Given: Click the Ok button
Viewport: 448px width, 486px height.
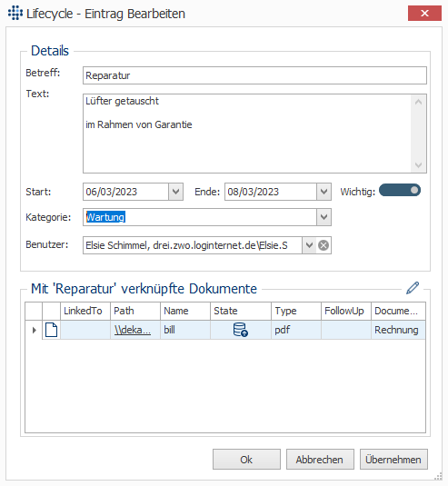Looking at the screenshot, I should (x=246, y=460).
